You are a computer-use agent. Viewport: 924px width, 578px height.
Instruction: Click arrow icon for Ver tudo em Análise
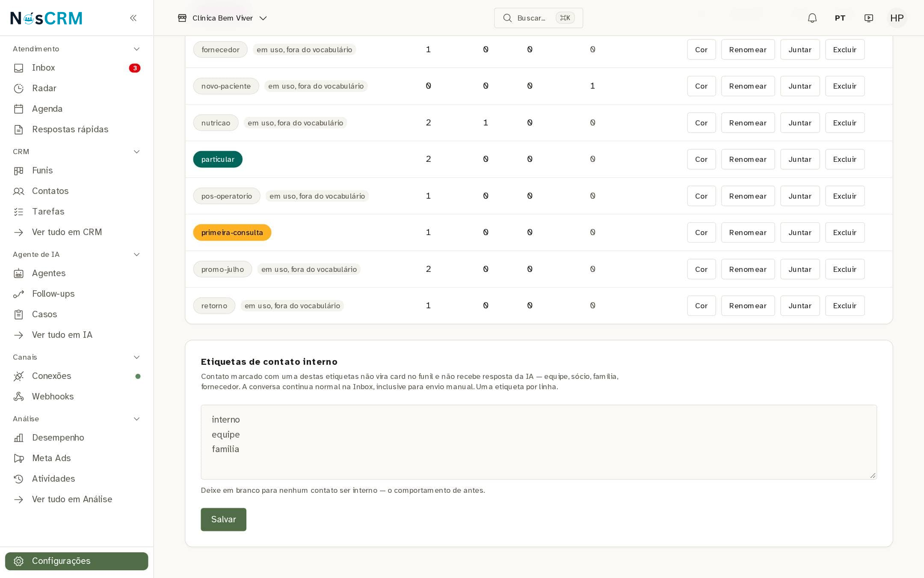(x=18, y=499)
